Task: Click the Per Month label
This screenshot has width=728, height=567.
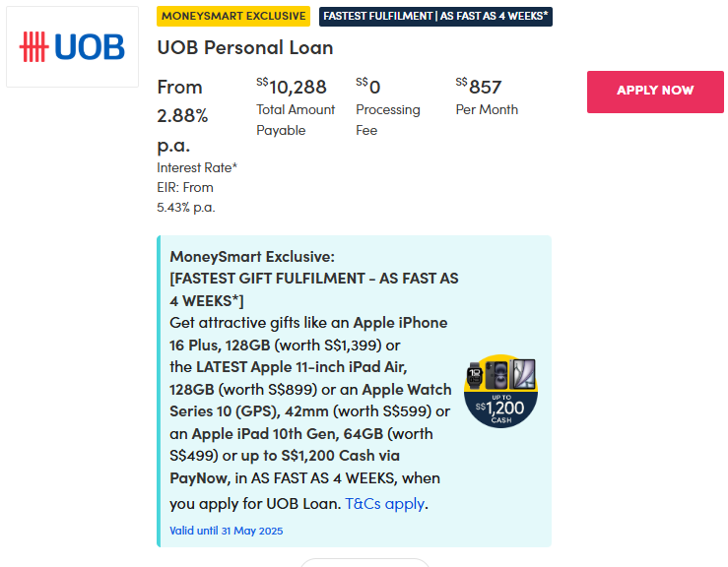Action: pyautogui.click(x=487, y=109)
